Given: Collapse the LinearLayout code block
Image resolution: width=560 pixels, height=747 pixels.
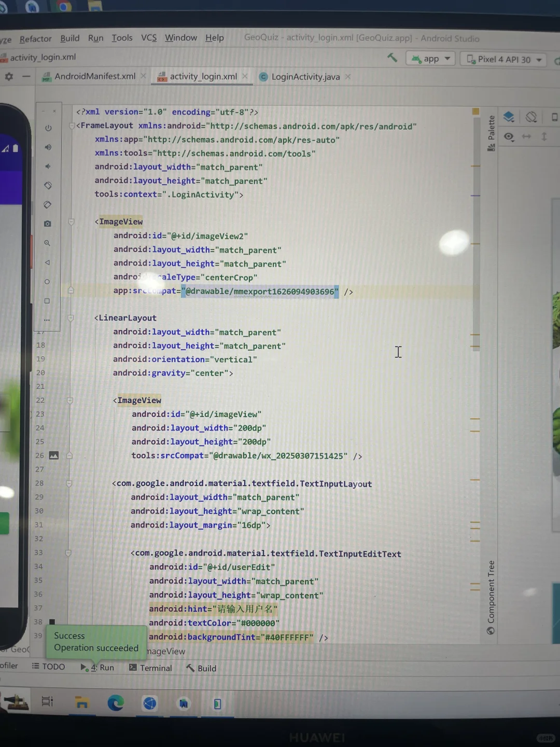Looking at the screenshot, I should pos(71,317).
